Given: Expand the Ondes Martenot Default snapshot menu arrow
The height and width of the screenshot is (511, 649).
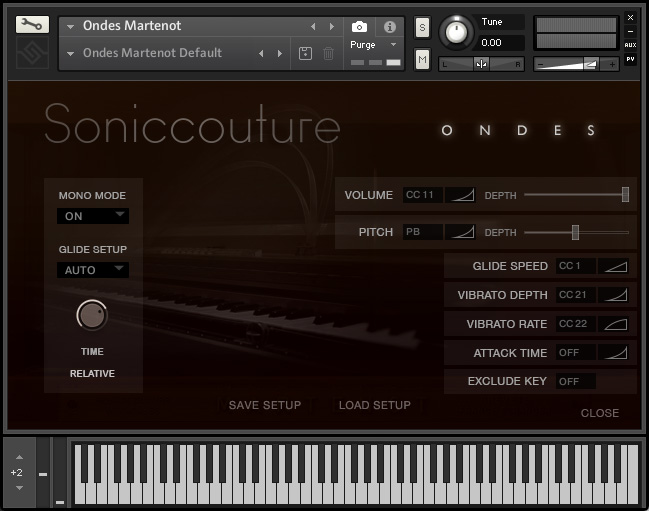Looking at the screenshot, I should point(71,54).
